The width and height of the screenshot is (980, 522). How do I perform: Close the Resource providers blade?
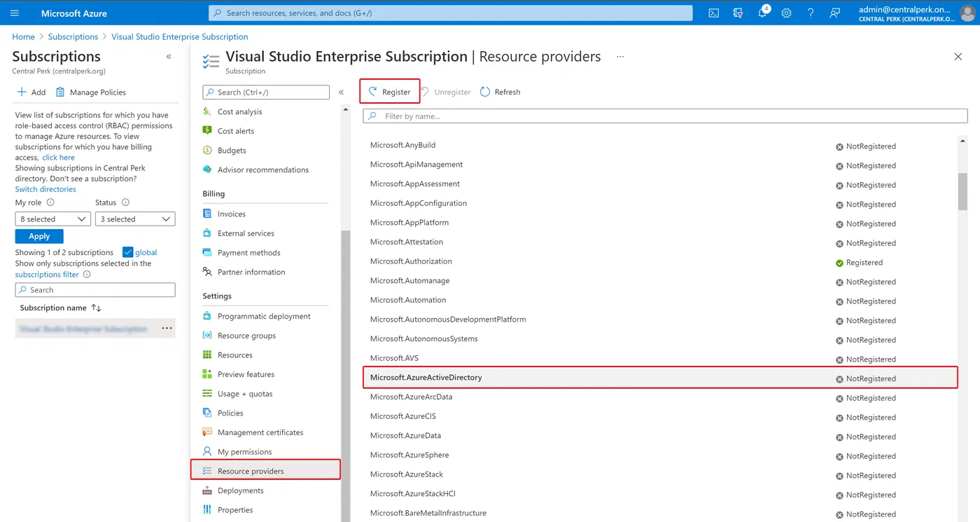click(958, 57)
